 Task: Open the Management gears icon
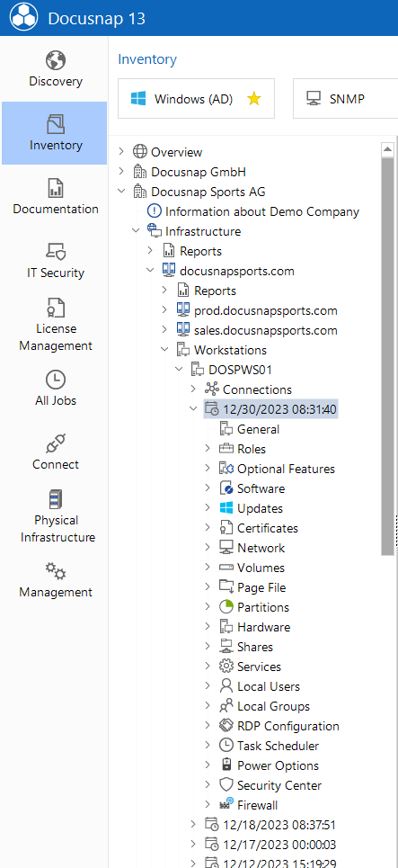pyautogui.click(x=56, y=571)
